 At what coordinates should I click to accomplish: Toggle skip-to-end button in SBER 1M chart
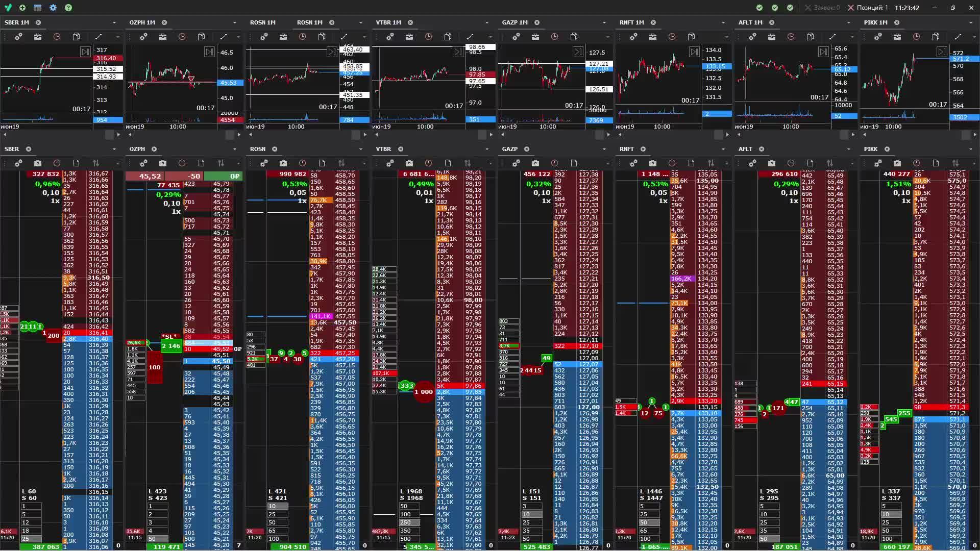pyautogui.click(x=85, y=52)
